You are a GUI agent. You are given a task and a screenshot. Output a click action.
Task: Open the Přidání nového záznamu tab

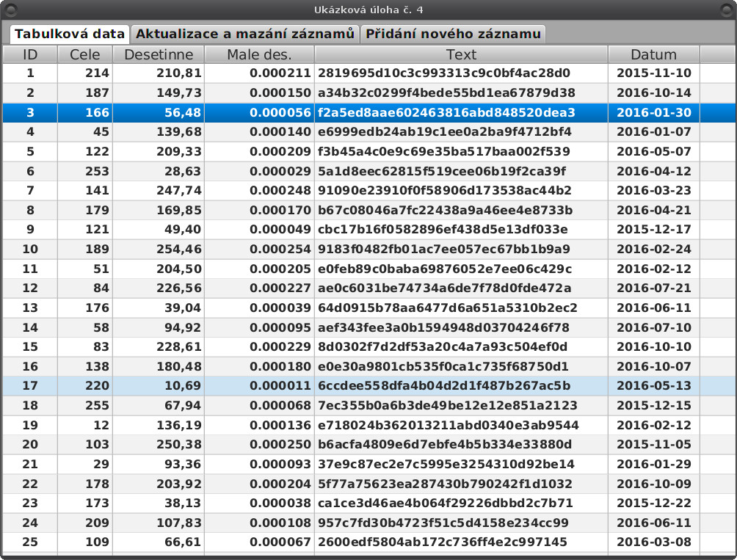coord(453,34)
